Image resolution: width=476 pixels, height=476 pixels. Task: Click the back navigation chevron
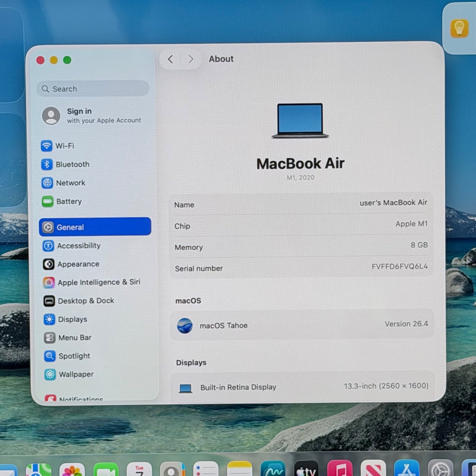(x=170, y=59)
